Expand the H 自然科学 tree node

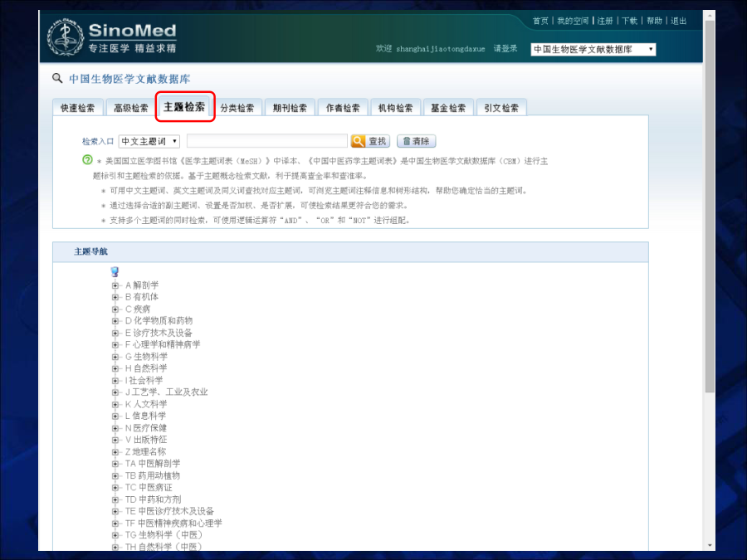pyautogui.click(x=115, y=368)
